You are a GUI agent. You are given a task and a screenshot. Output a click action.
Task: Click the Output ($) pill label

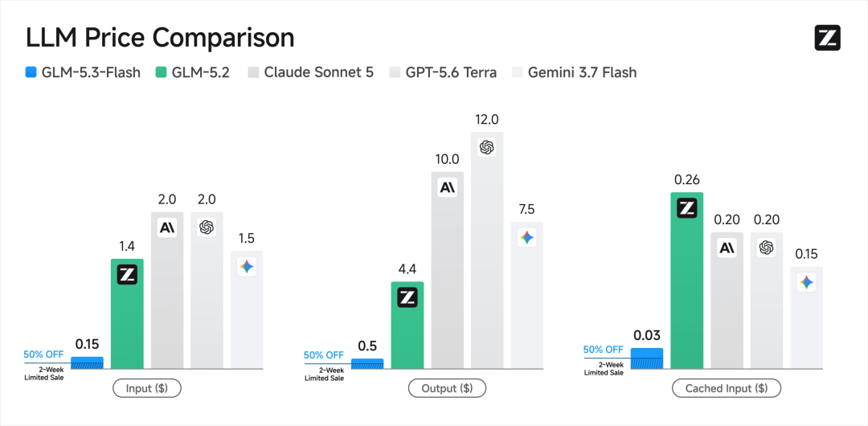[448, 388]
